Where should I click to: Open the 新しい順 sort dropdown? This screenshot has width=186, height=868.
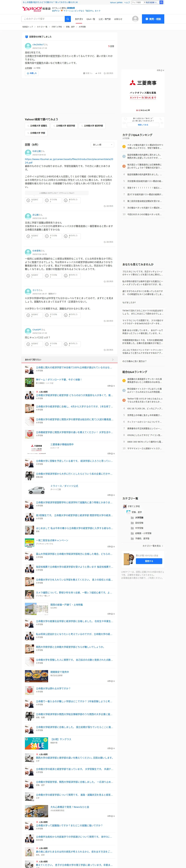(103, 145)
